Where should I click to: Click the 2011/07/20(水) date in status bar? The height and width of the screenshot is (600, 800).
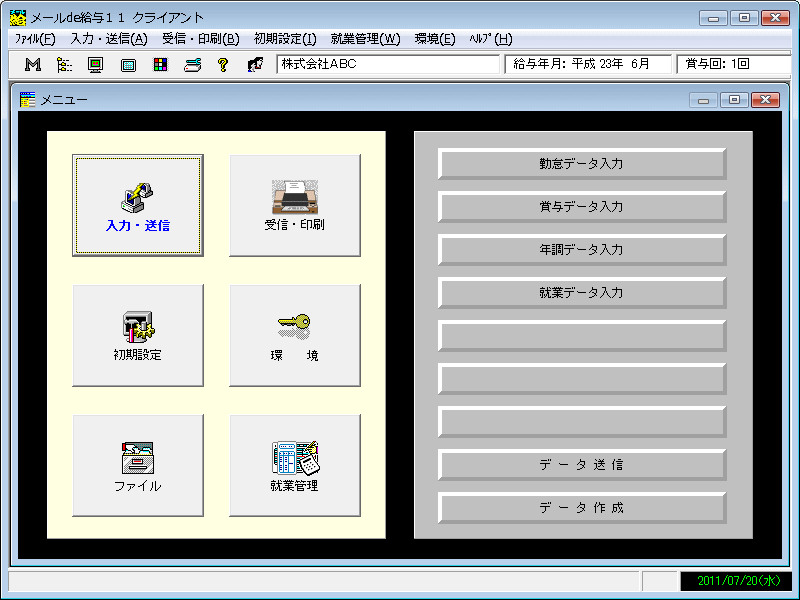pos(736,581)
